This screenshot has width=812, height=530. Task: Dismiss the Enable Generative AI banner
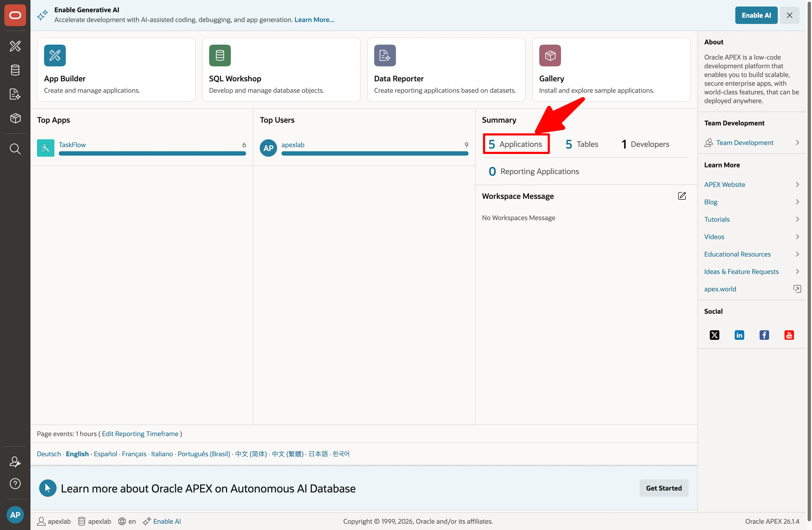click(x=789, y=15)
